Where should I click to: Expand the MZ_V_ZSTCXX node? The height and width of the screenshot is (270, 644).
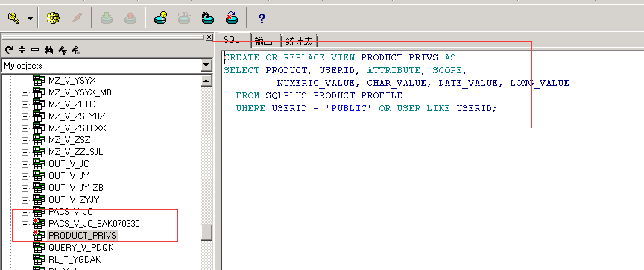click(x=25, y=128)
